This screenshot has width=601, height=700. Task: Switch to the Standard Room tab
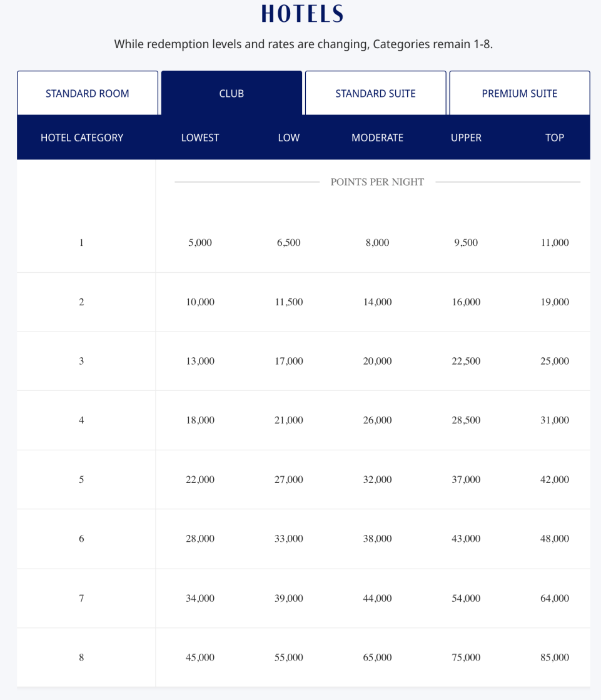pyautogui.click(x=88, y=94)
